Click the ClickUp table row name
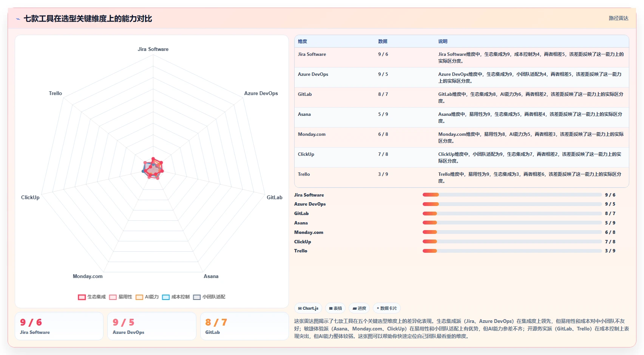 click(x=306, y=154)
